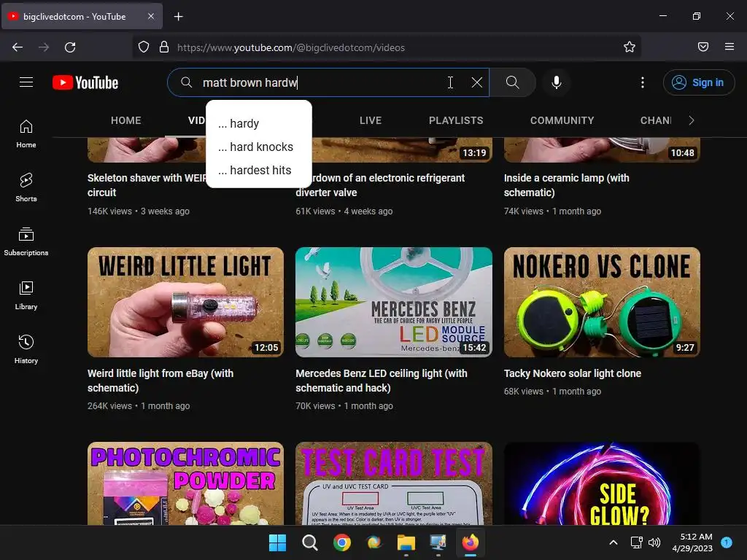
Task: Open the Mercedes Benz LED module thumbnail
Action: (x=393, y=302)
